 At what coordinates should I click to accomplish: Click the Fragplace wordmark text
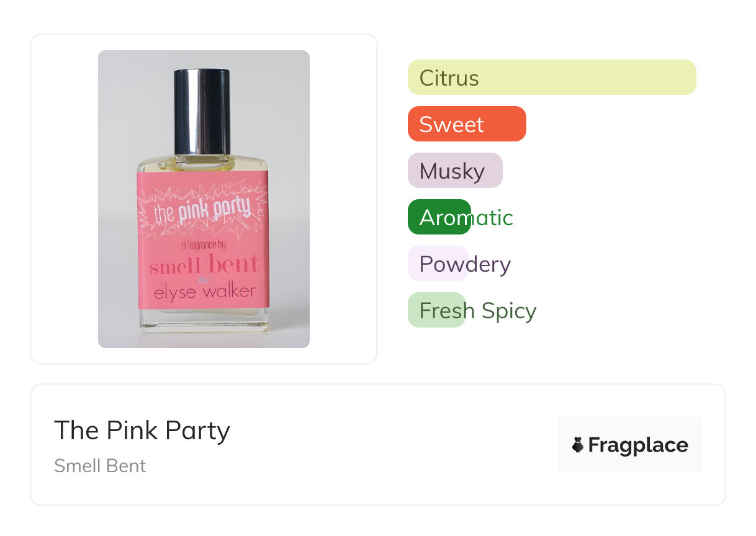[x=637, y=445]
